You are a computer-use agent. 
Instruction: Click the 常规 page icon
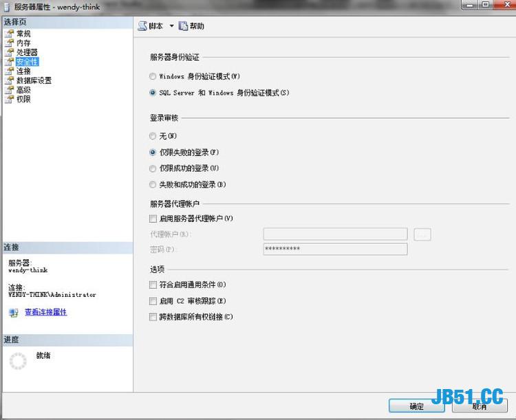coord(10,34)
